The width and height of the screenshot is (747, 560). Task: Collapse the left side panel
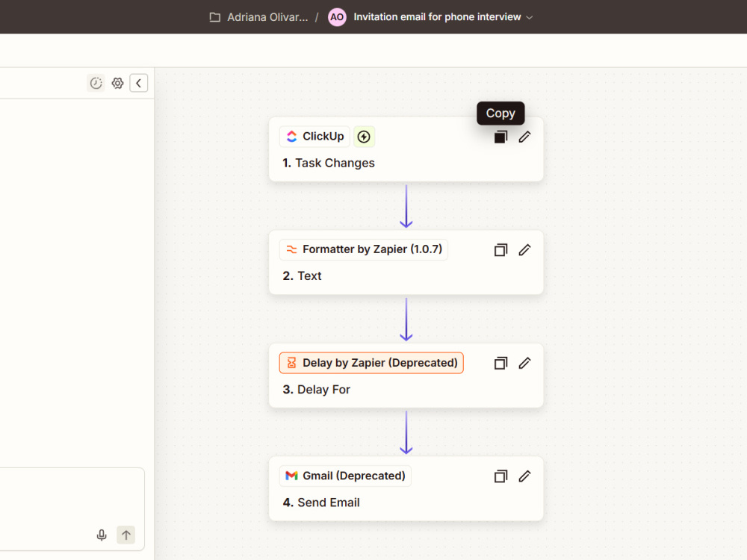click(x=139, y=83)
